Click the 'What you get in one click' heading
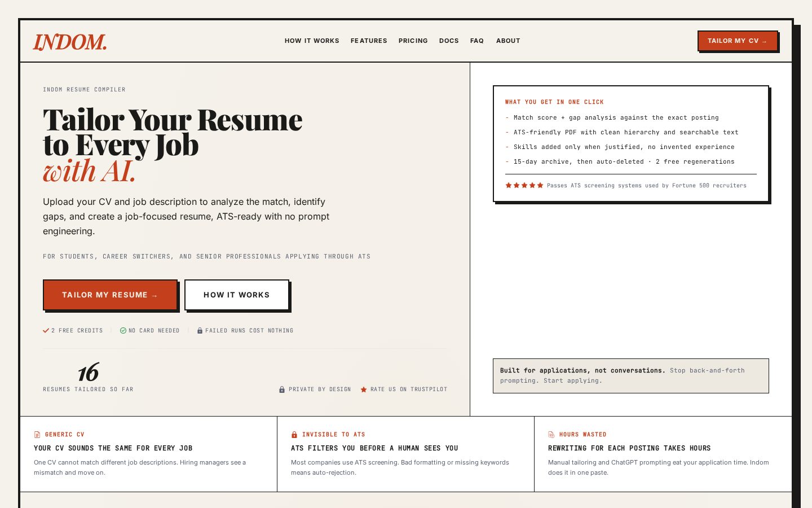812x508 pixels. (x=554, y=102)
